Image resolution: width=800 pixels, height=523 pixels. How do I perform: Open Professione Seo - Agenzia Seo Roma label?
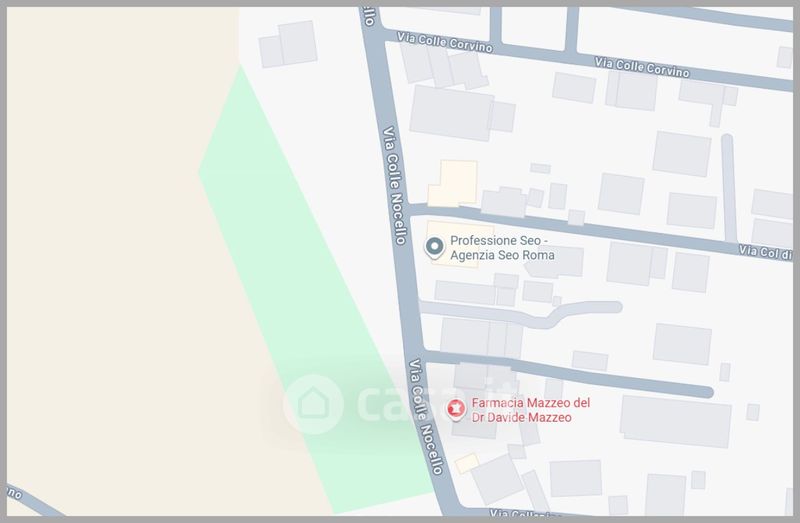[x=502, y=248]
